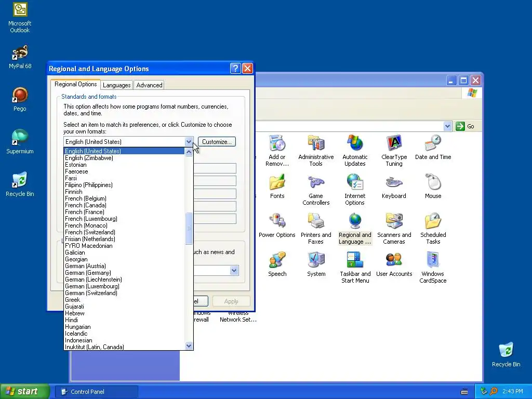This screenshot has width=532, height=399.
Task: Choose Hungarian from the list
Action: pos(124,327)
